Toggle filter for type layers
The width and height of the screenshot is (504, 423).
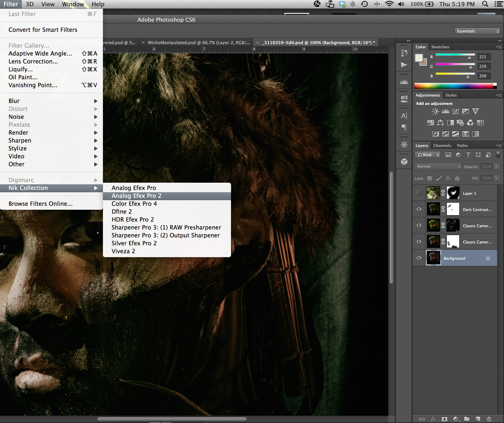click(x=468, y=155)
